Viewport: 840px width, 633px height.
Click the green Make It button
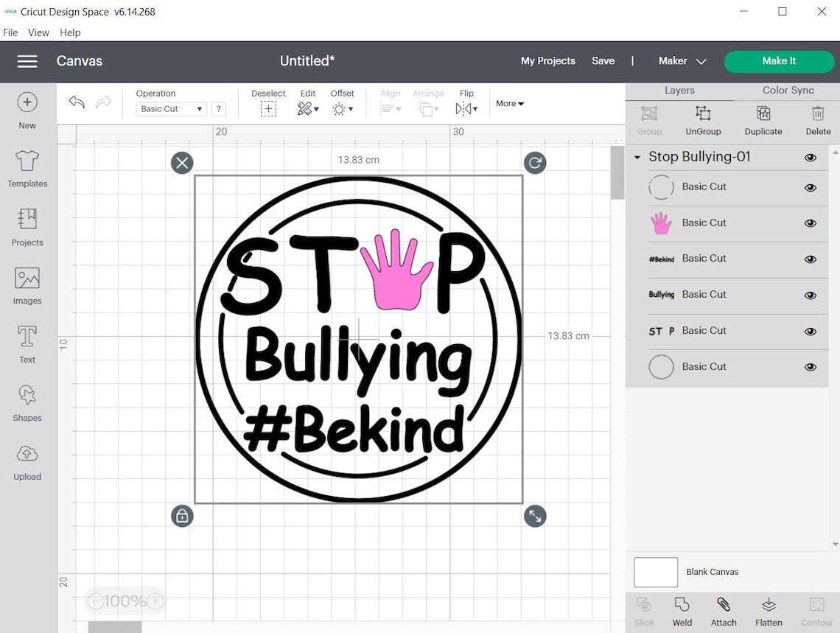tap(779, 61)
